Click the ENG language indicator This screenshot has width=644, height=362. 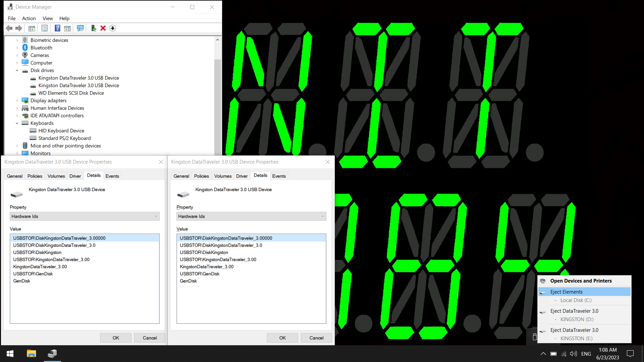coord(586,354)
